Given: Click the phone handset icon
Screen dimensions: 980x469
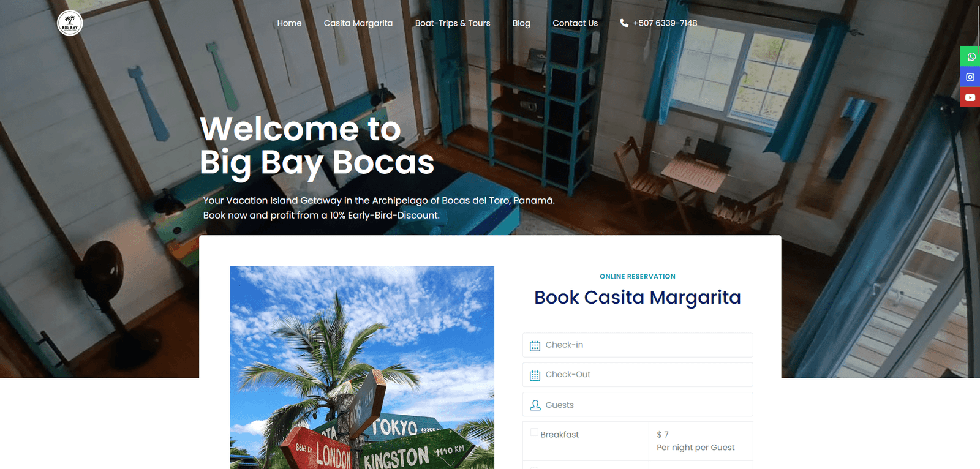Looking at the screenshot, I should click(624, 23).
